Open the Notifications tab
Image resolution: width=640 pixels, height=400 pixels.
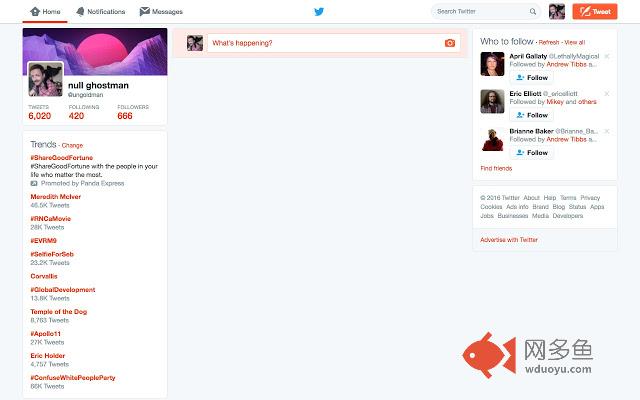pyautogui.click(x=101, y=11)
